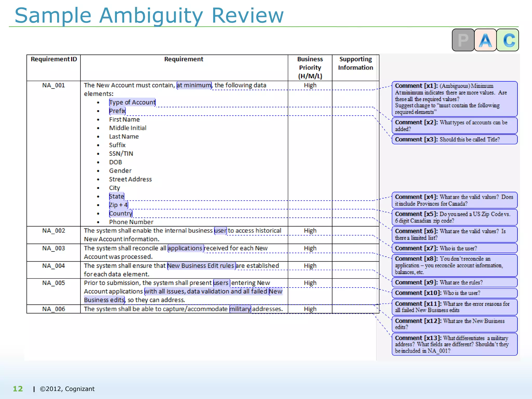Click the 'Gender' list item
The height and width of the screenshot is (399, 532).
pyautogui.click(x=120, y=171)
